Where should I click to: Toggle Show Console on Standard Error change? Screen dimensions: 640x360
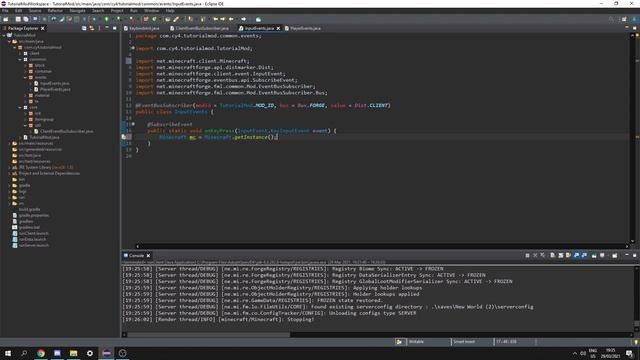point(584,255)
